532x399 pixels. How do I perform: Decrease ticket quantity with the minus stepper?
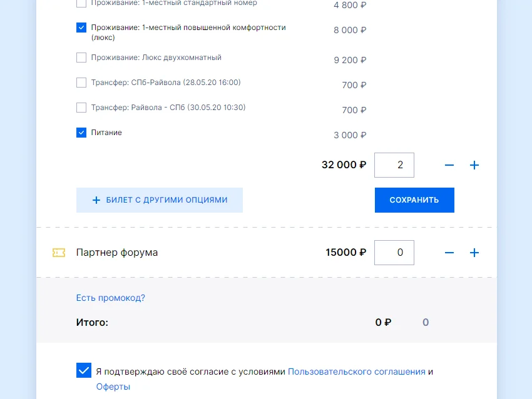pos(449,165)
